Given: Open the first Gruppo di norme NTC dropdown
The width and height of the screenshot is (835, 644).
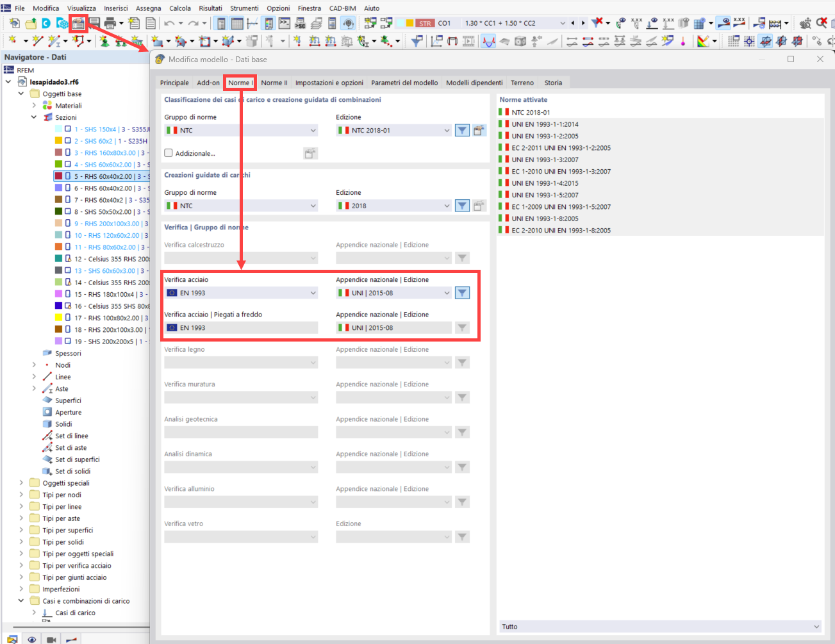Looking at the screenshot, I should click(x=241, y=130).
